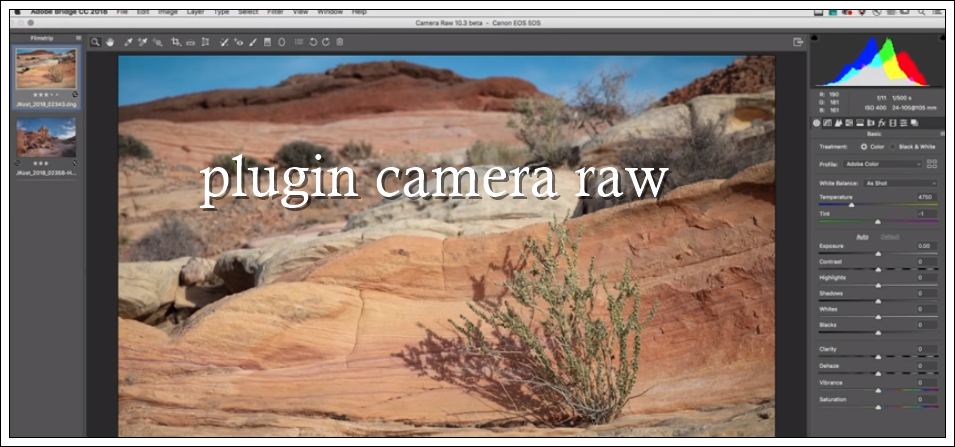The height and width of the screenshot is (447, 955).
Task: Open the Apple menu
Action: point(18,12)
